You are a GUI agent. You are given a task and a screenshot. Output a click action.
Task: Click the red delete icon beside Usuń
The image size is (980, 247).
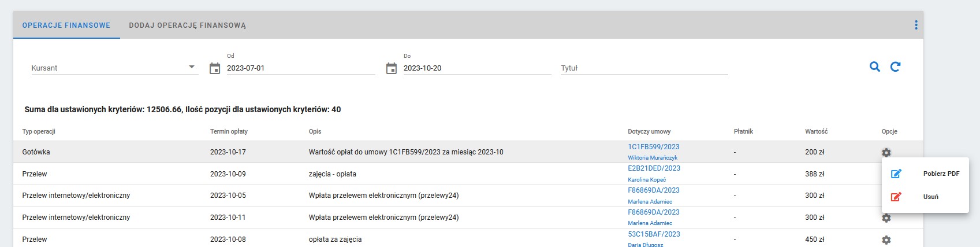(x=896, y=197)
